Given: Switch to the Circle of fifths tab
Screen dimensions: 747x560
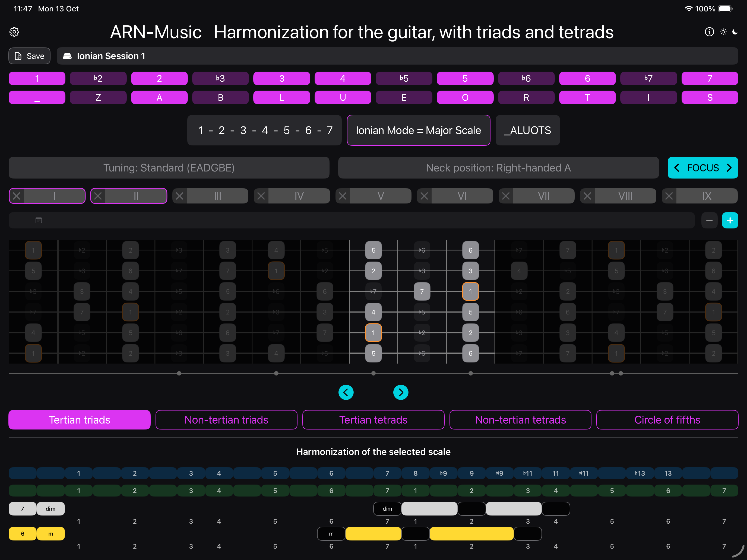Looking at the screenshot, I should tap(667, 419).
